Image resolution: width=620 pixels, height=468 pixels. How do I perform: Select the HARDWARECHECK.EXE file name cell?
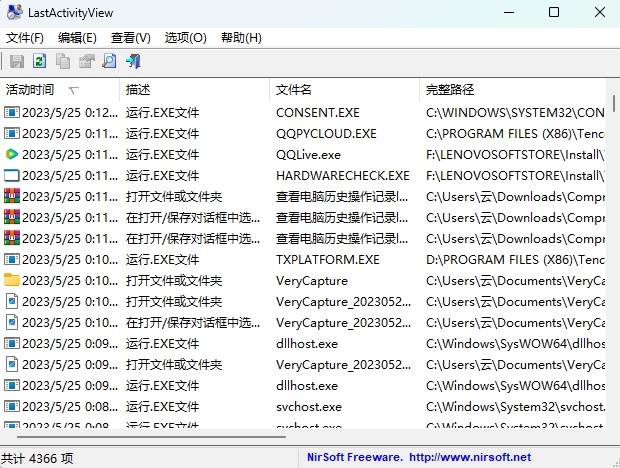click(x=342, y=176)
